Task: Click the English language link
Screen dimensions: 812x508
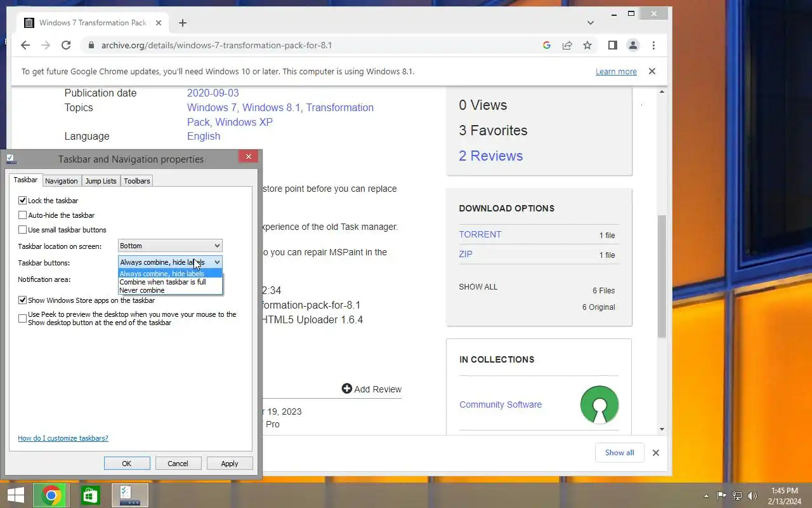Action: pyautogui.click(x=204, y=136)
